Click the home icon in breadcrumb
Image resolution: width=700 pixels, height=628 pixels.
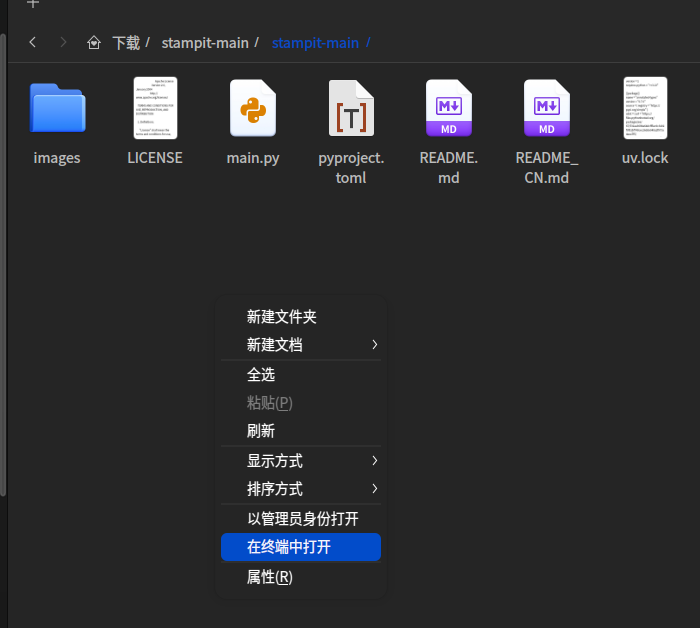point(94,43)
